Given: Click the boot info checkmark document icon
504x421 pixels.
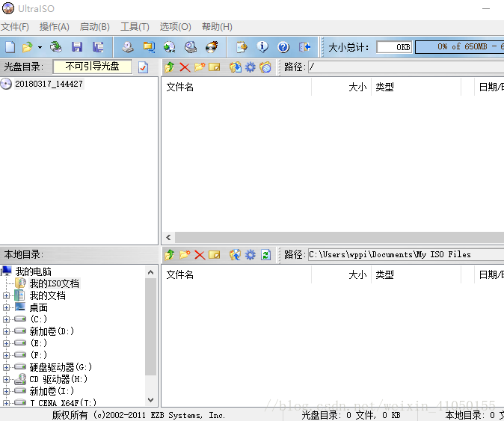Looking at the screenshot, I should (143, 67).
